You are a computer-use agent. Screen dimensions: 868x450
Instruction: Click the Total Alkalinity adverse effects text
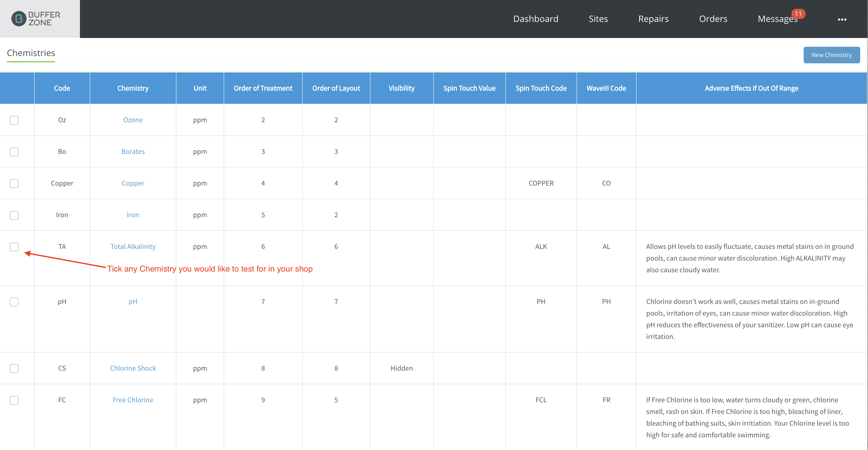pos(750,258)
